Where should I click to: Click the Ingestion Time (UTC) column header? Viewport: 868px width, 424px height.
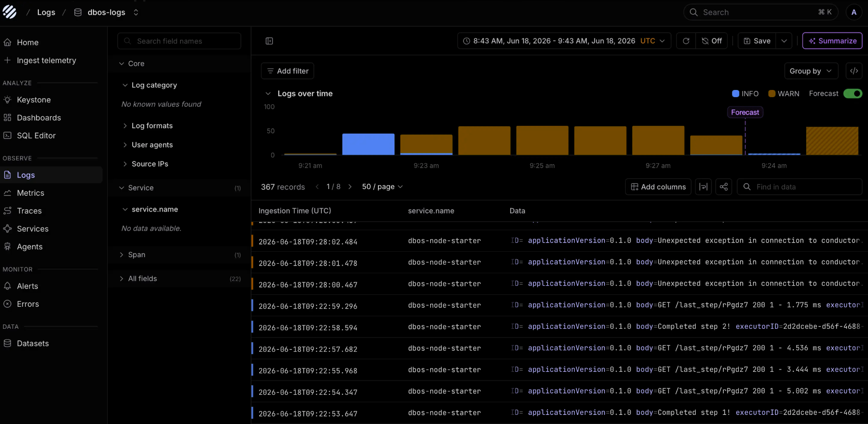pyautogui.click(x=295, y=211)
